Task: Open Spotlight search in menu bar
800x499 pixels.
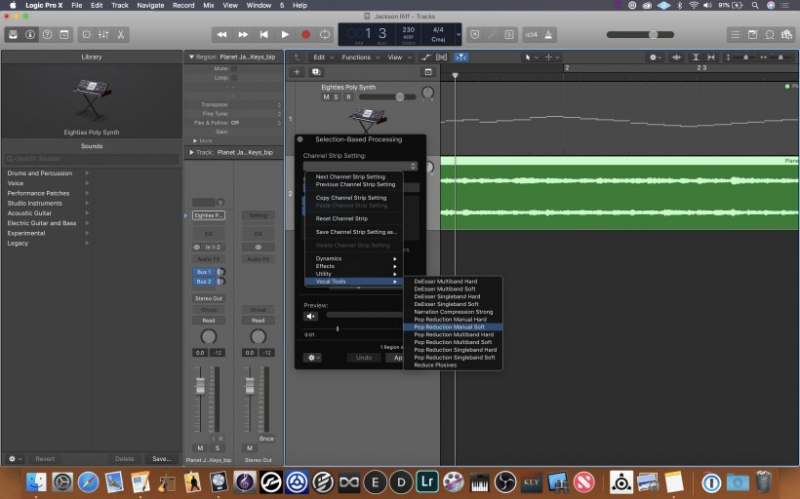Action: coord(755,5)
